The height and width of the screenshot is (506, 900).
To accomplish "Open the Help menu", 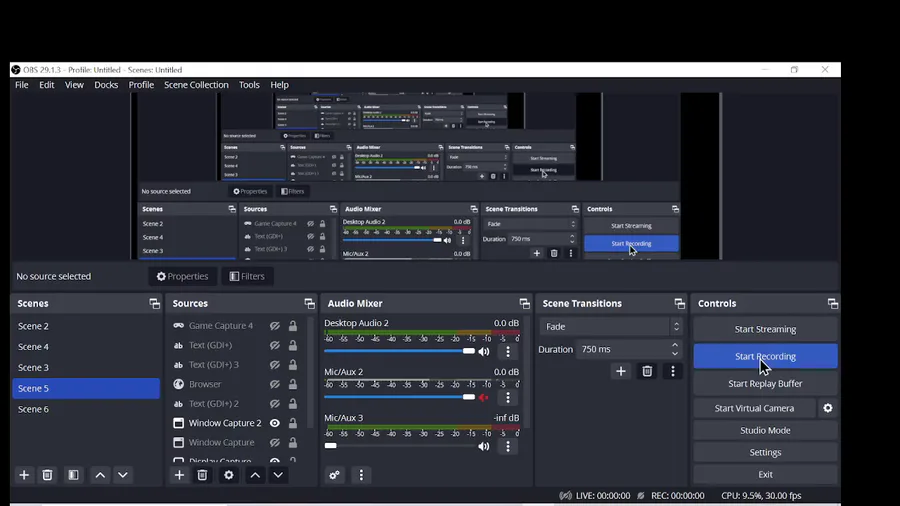I will click(280, 85).
